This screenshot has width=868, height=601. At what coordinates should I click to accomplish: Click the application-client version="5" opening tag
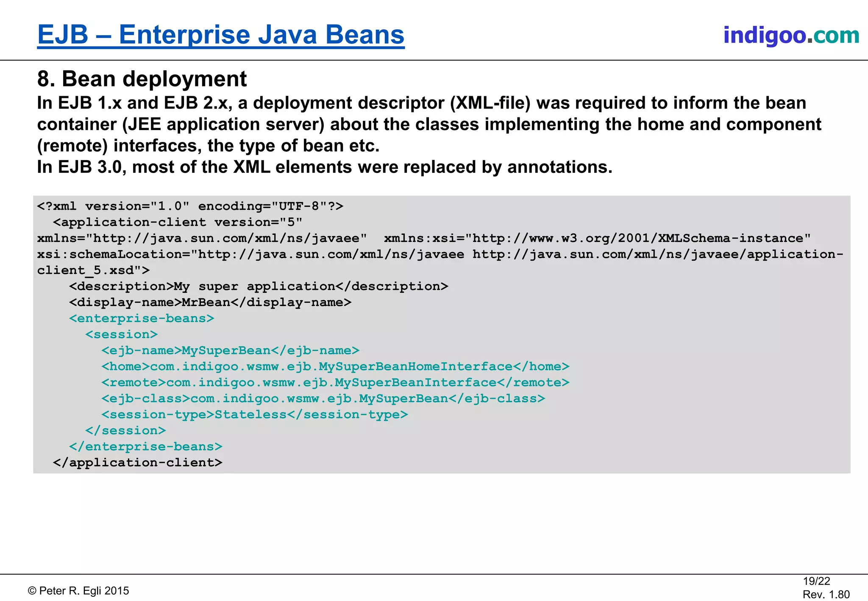pyautogui.click(x=178, y=223)
